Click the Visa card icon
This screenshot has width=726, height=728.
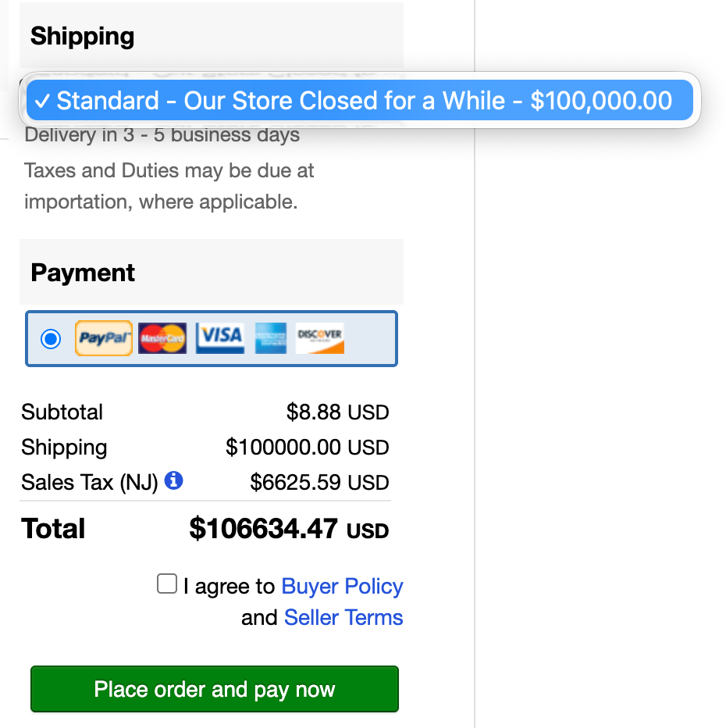[219, 338]
